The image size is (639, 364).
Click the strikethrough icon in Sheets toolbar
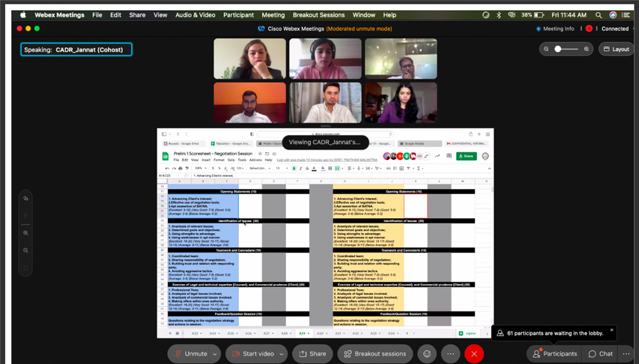307,168
